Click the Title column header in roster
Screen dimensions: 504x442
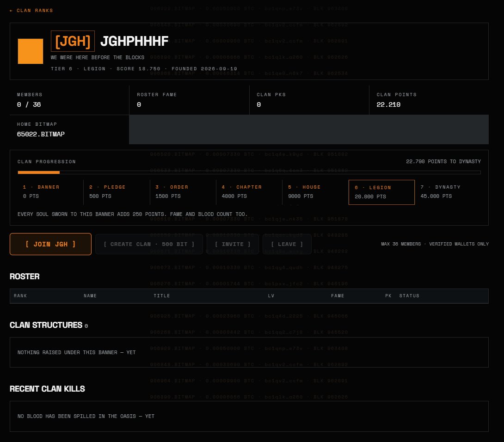pos(162,296)
